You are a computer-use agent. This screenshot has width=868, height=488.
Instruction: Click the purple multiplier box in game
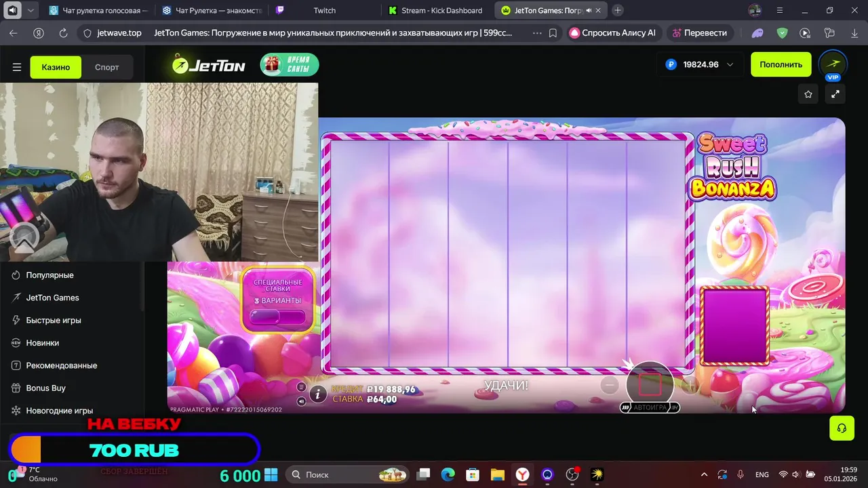pyautogui.click(x=734, y=326)
